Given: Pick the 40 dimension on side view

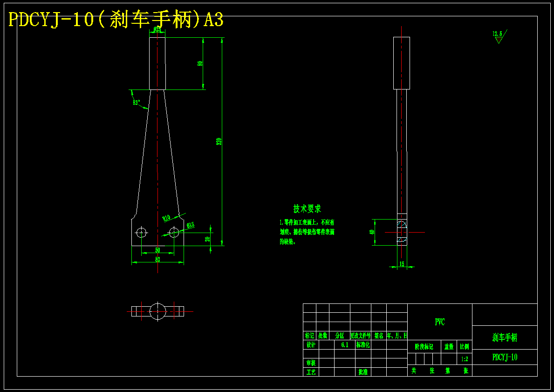Looking at the screenshot, I should tap(372, 232).
